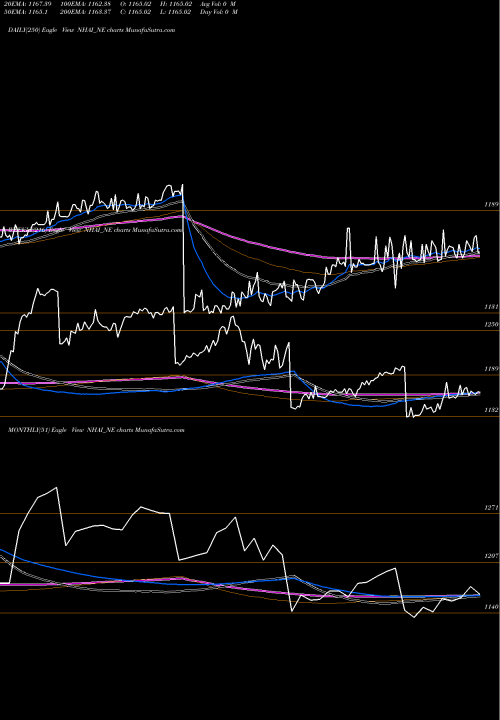Select the H: 1165.02 high price
Screen dimensions: 500x720
tap(175, 3)
